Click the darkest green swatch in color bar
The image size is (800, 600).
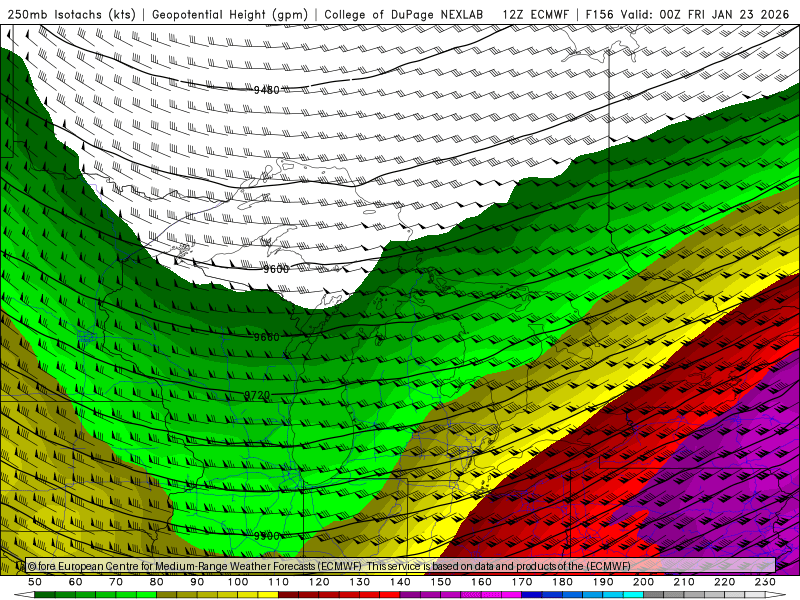click(x=45, y=595)
